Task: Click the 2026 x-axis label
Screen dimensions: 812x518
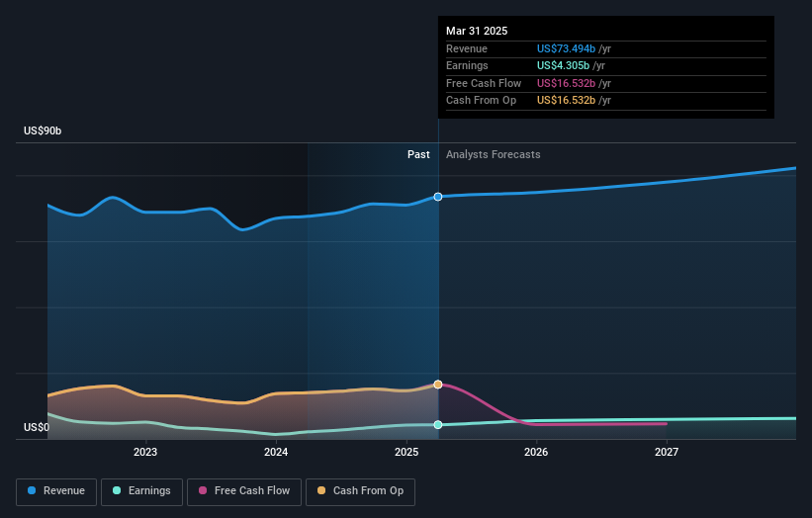Action: tap(536, 453)
